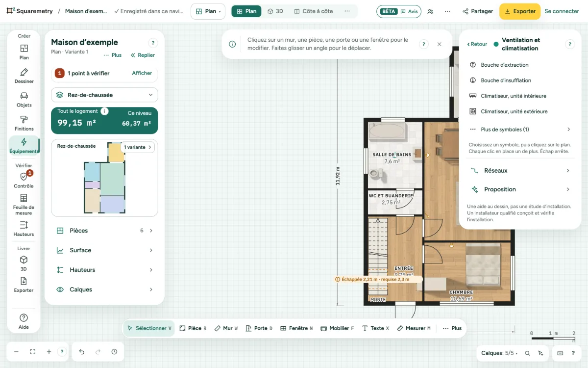Expand the Calques section
This screenshot has height=368, width=588.
click(104, 289)
